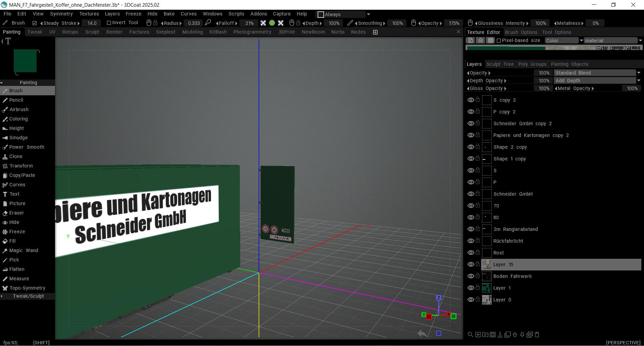Choose the Eraser tool
Viewport: 644px width, 346px height.
[16, 213]
